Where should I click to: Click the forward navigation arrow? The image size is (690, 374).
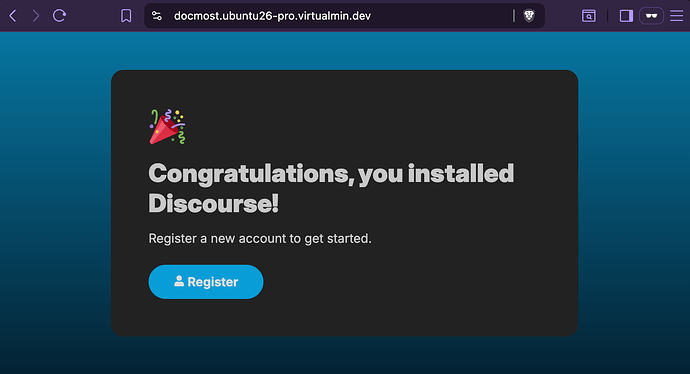tap(36, 16)
